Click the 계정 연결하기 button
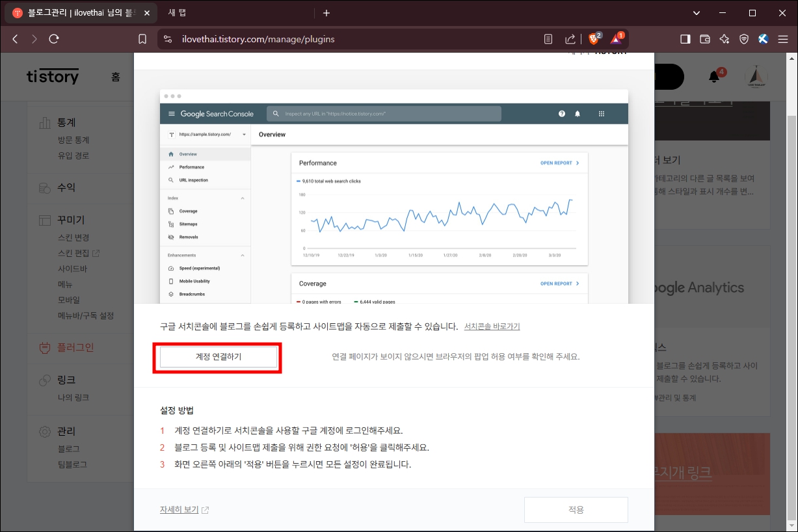This screenshot has height=532, width=798. click(219, 357)
